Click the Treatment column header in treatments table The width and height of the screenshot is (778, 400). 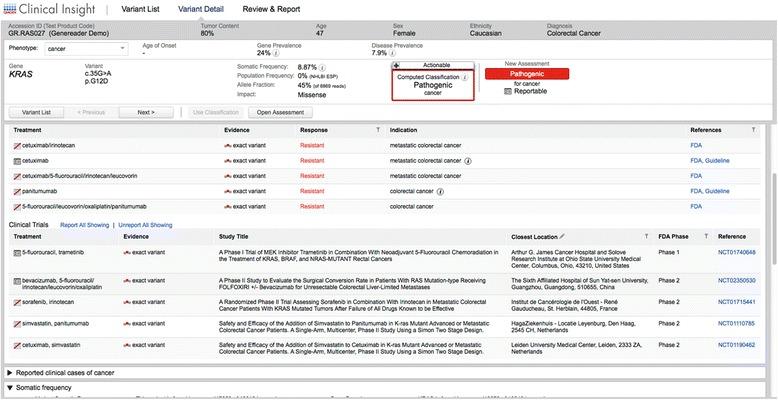click(x=27, y=130)
